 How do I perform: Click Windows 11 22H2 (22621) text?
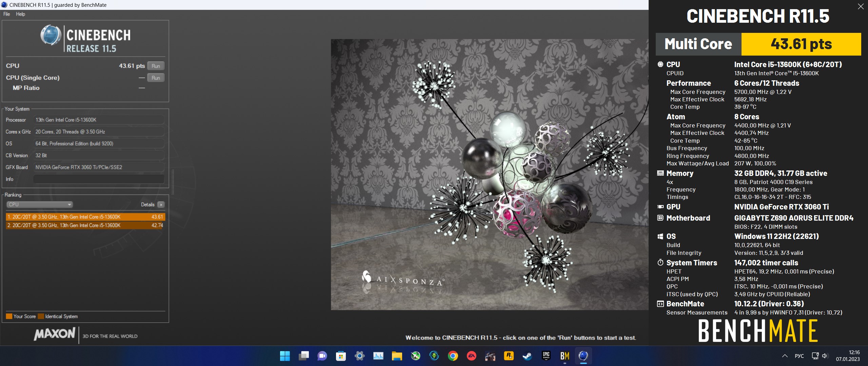(x=776, y=236)
